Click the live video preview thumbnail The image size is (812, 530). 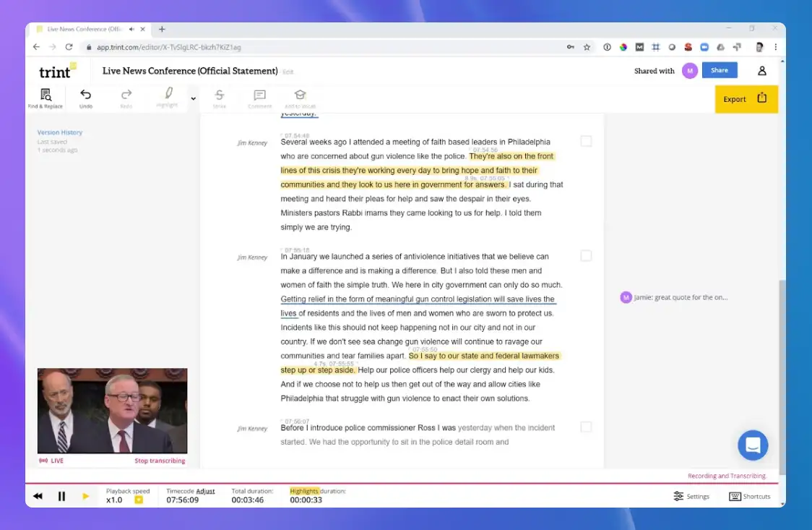[113, 411]
